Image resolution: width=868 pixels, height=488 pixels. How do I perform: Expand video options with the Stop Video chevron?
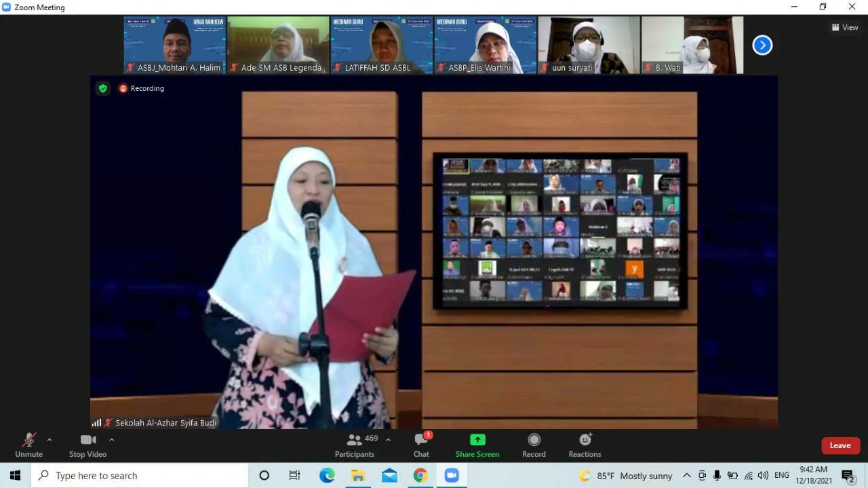point(111,439)
